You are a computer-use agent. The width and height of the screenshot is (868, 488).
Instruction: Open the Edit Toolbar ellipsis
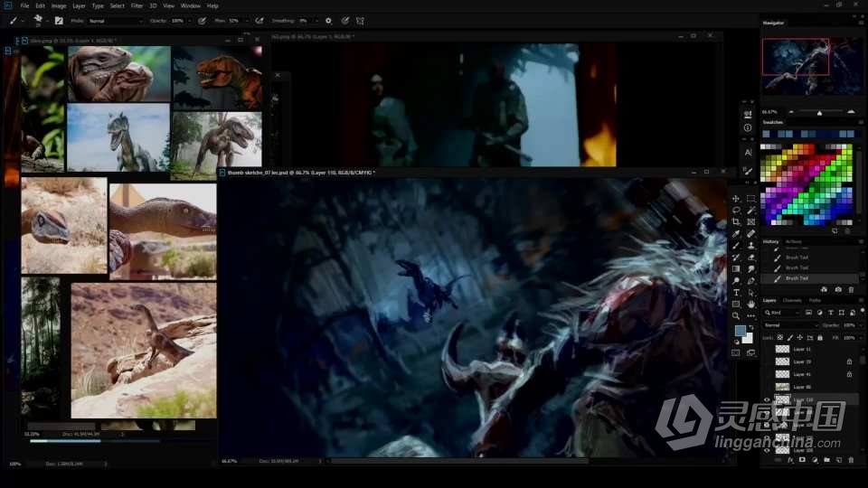[x=750, y=316]
